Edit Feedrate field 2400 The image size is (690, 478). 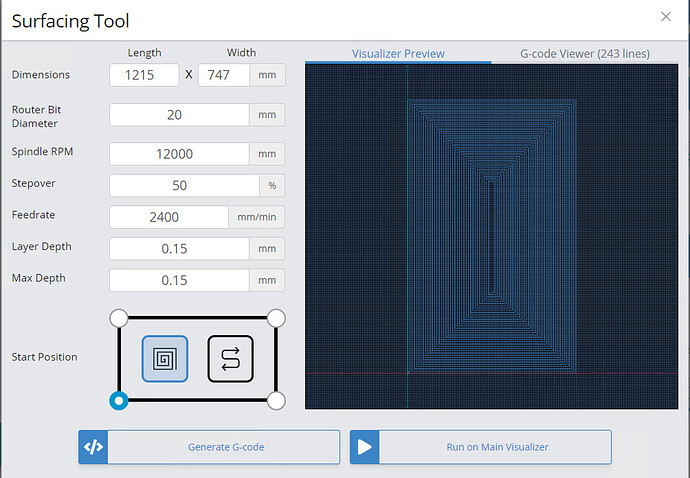[169, 217]
